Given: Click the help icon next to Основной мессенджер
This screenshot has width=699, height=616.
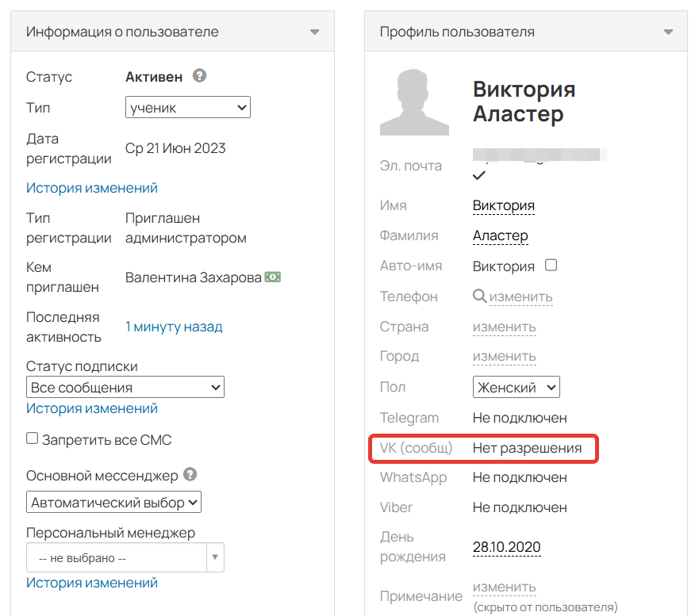Looking at the screenshot, I should point(190,474).
